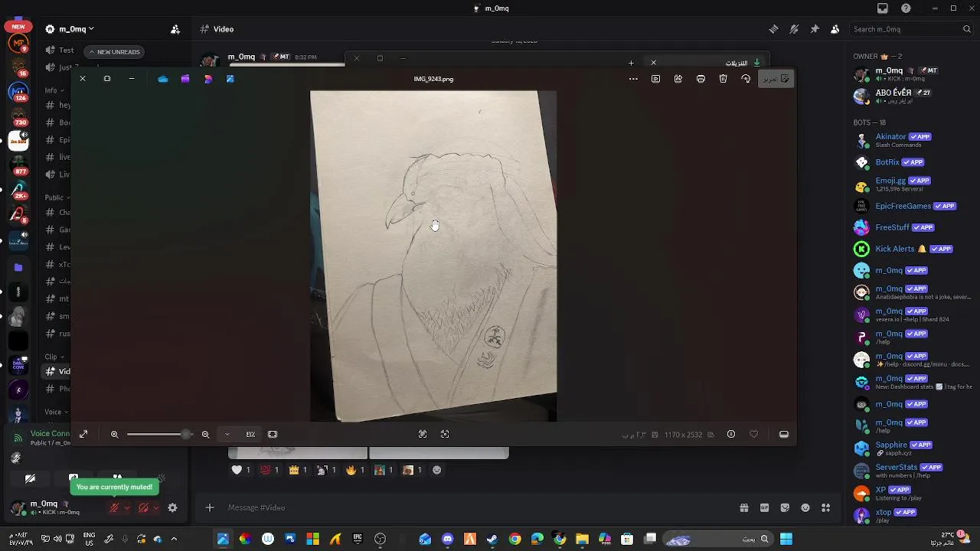This screenshot has width=980, height=551.
Task: Delete the IMG_9243.png photo
Action: (x=724, y=79)
